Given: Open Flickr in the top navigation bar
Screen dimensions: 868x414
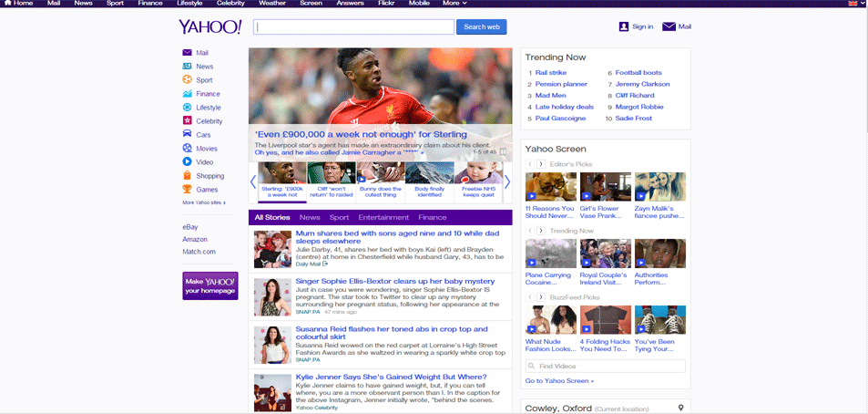Looking at the screenshot, I should tap(388, 4).
